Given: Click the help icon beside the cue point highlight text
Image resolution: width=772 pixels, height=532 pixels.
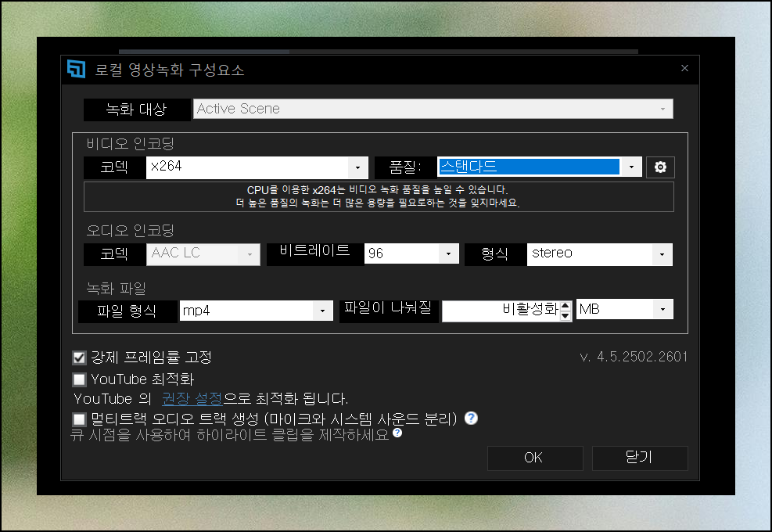Looking at the screenshot, I should 397,433.
